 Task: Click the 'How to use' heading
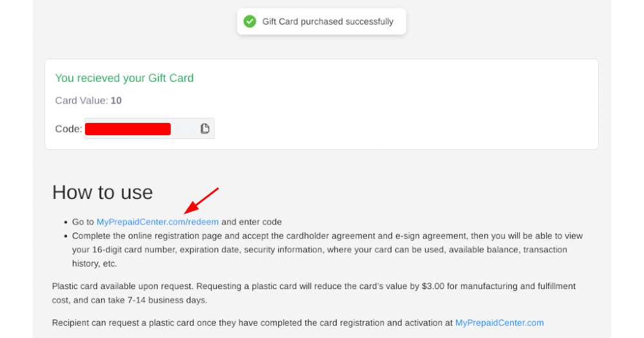pyautogui.click(x=102, y=192)
